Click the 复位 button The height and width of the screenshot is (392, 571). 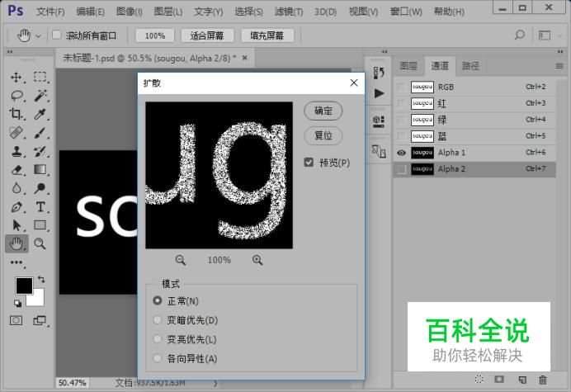(323, 135)
